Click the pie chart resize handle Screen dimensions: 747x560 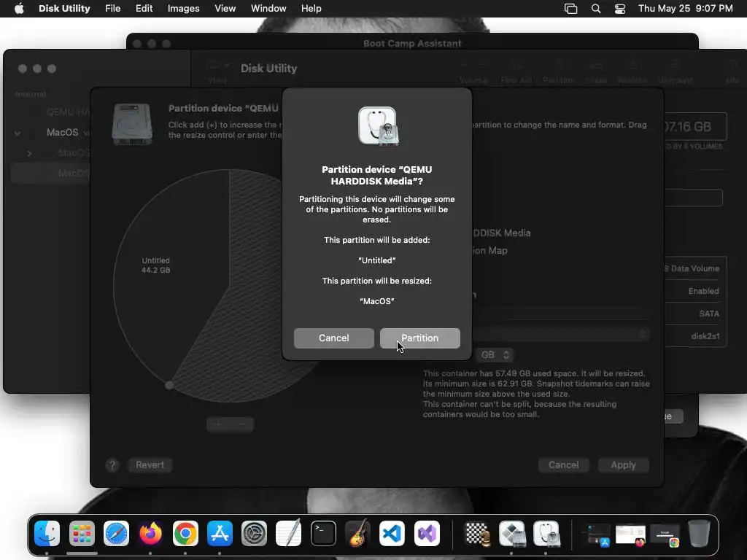click(x=169, y=385)
